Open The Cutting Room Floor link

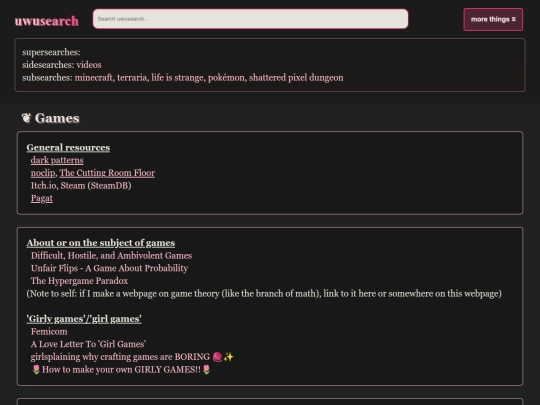[107, 173]
